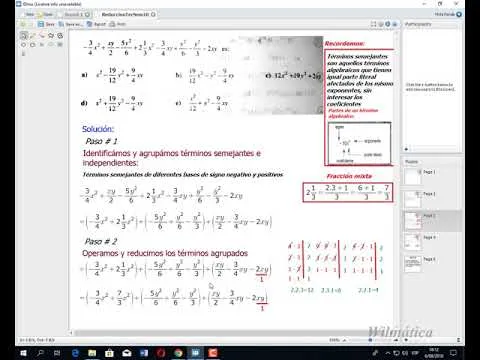
Task: Toggle the Hide Panels button
Action: click(x=448, y=14)
